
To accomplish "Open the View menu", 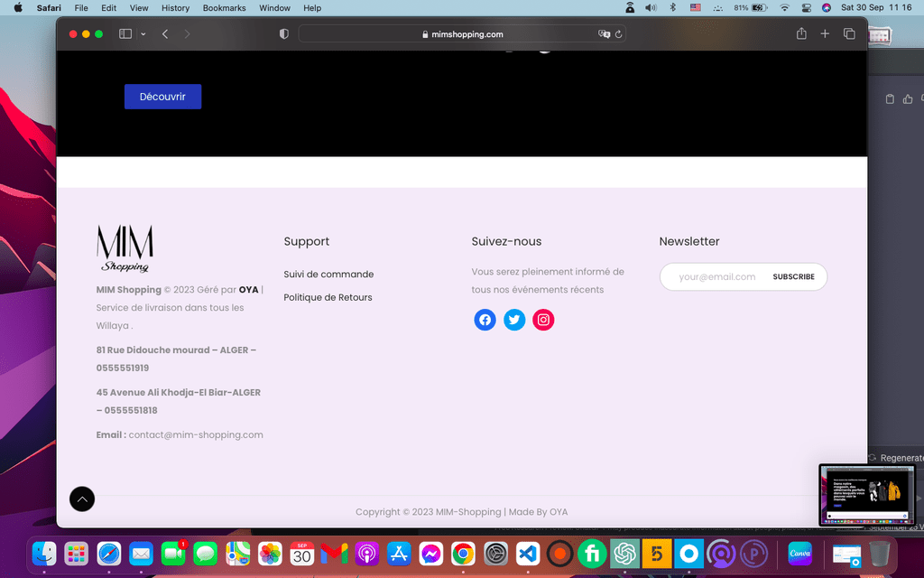I will 139,7.
